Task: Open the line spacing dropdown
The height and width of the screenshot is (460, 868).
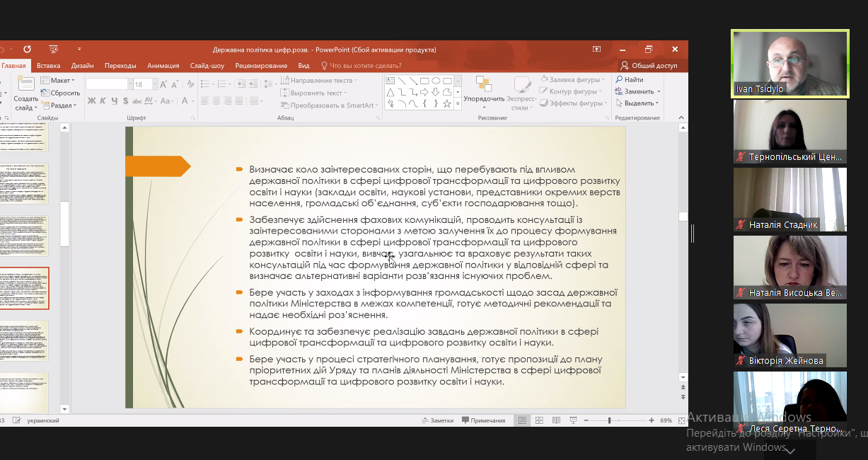Action: [x=270, y=84]
